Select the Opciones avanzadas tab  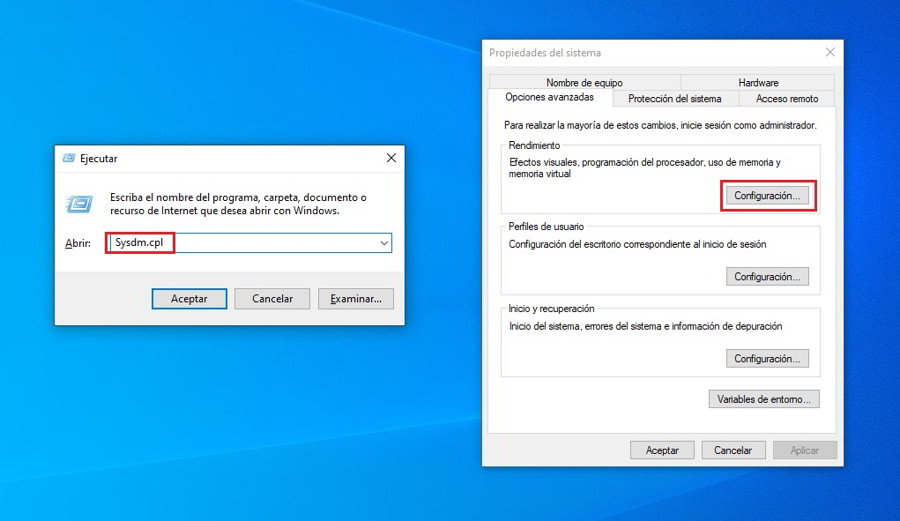tap(549, 98)
